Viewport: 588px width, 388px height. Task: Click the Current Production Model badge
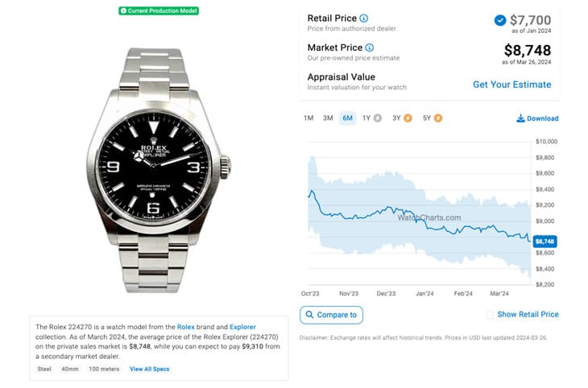[x=159, y=11]
